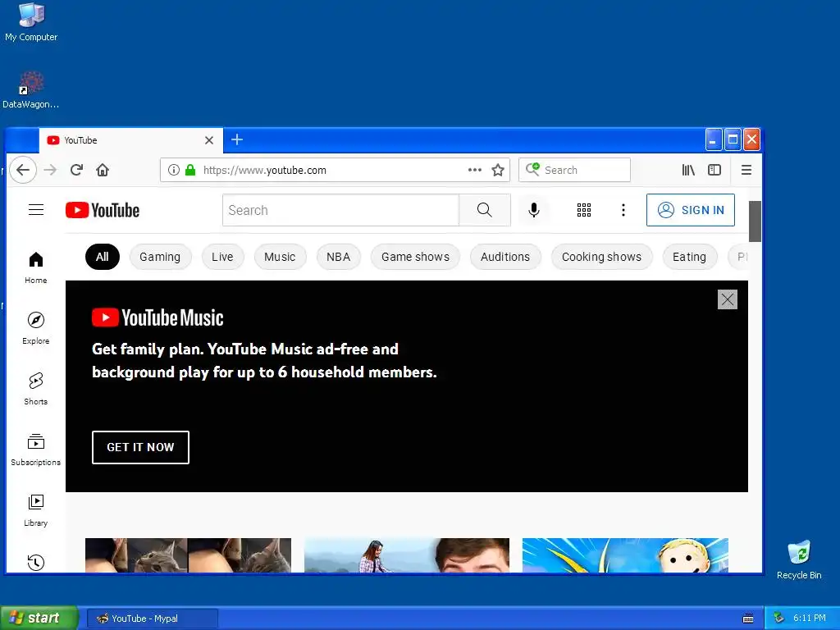Select the Gaming filter chip
This screenshot has height=630, width=840.
point(160,257)
